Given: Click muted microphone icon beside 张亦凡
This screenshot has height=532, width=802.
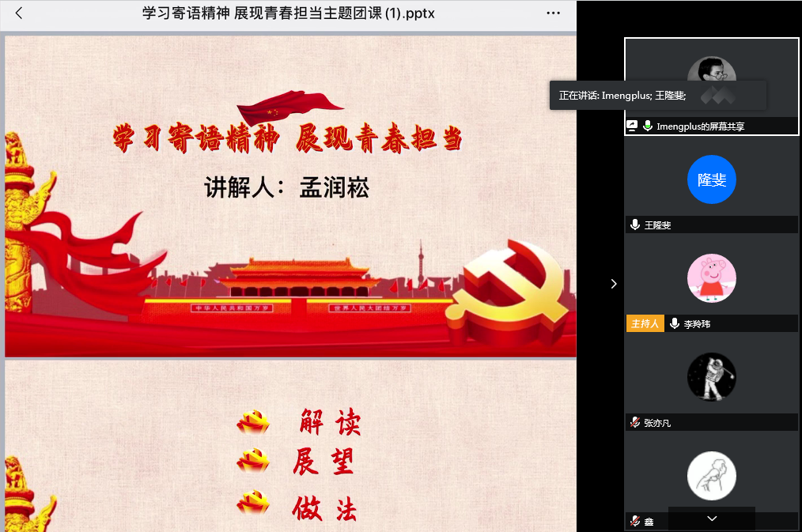Looking at the screenshot, I should 634,423.
